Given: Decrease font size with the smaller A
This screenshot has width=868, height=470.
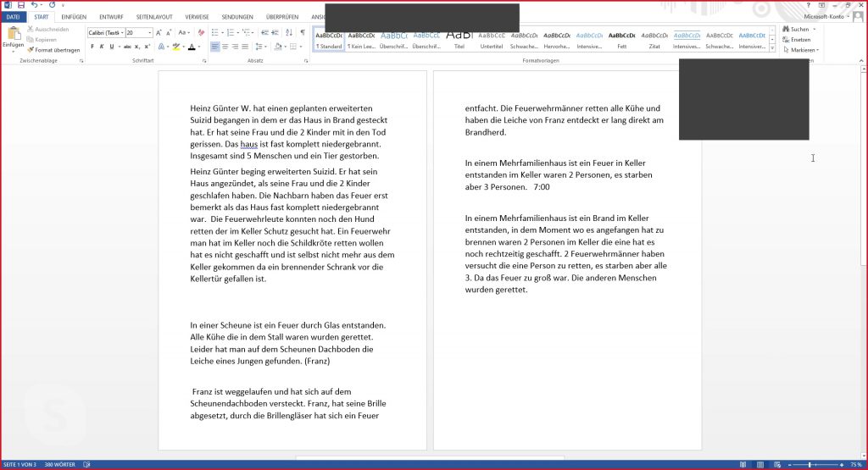Looking at the screenshot, I should click(x=169, y=33).
